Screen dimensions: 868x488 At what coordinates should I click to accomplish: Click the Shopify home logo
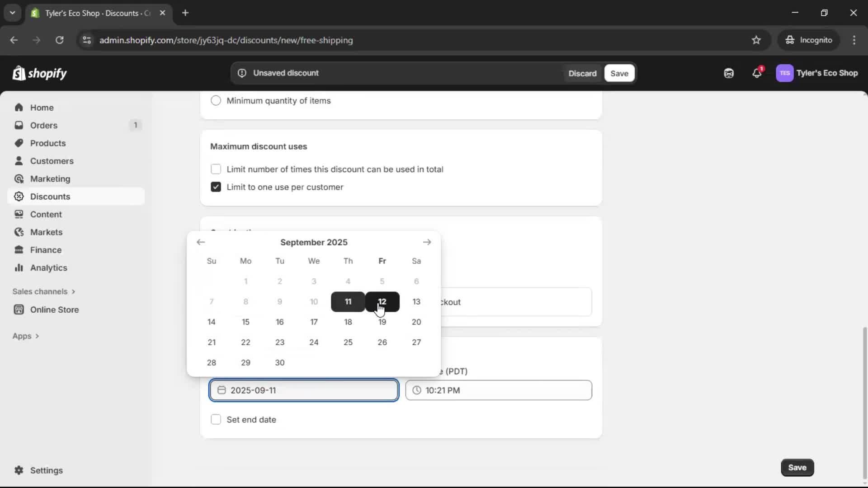(40, 73)
